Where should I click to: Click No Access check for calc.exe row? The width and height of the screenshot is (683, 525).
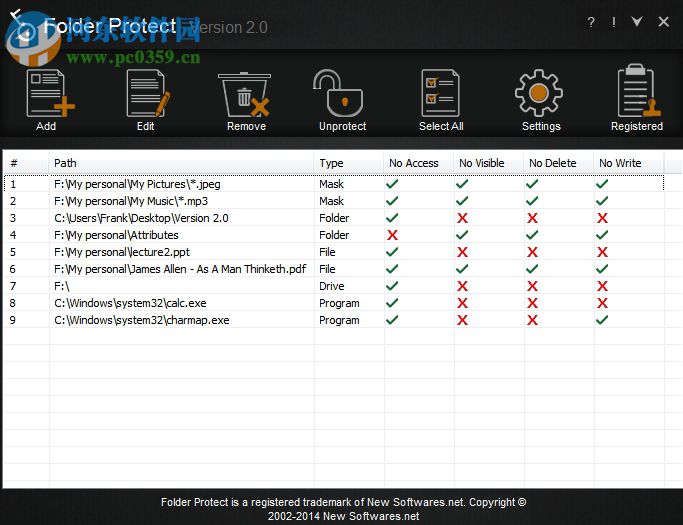(x=392, y=303)
